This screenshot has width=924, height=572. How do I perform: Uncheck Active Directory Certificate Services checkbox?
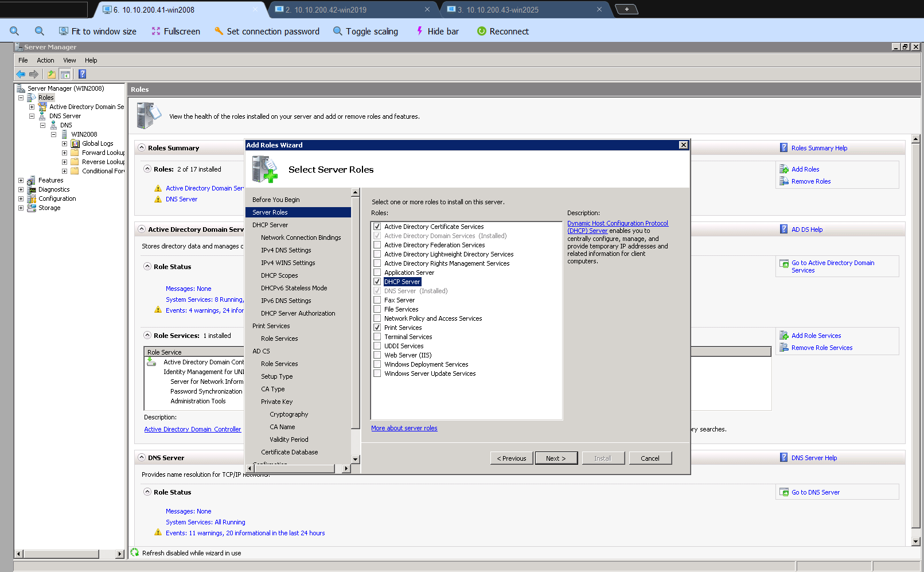click(377, 227)
